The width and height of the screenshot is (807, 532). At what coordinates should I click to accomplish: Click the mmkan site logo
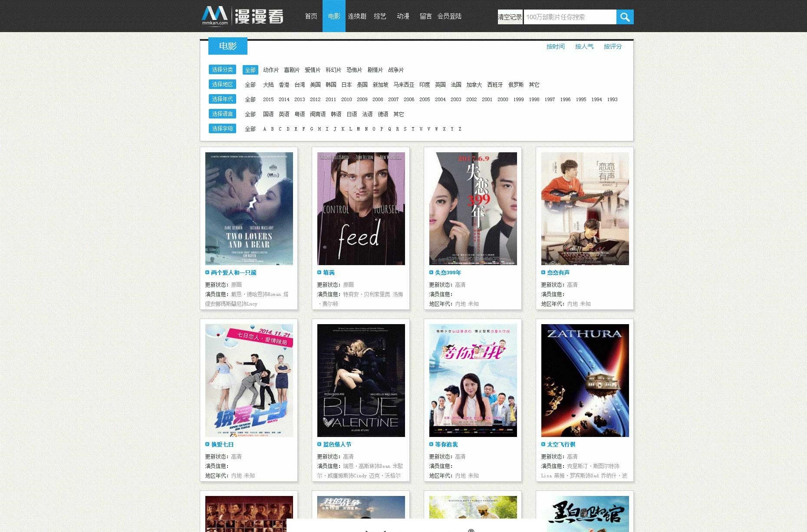tap(242, 16)
